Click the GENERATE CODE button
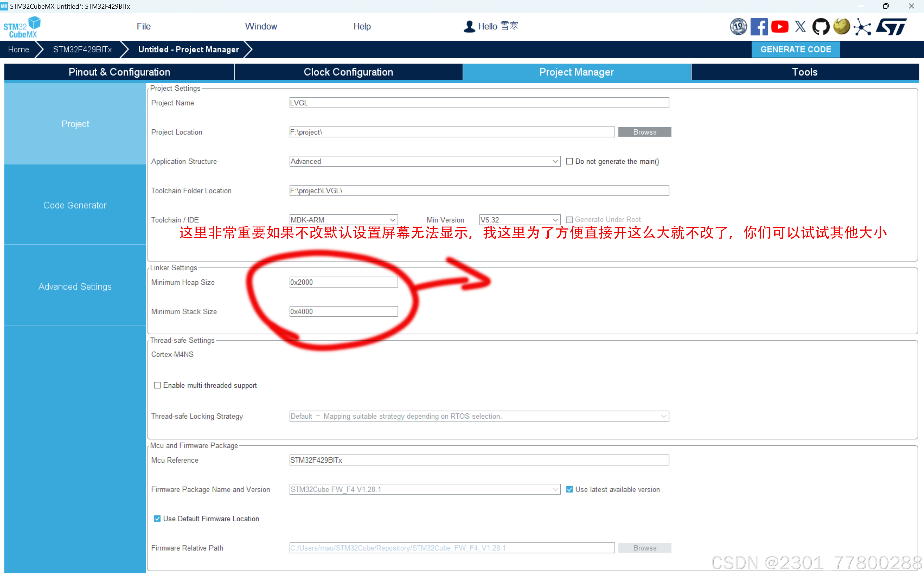This screenshot has height=578, width=924. pos(795,49)
